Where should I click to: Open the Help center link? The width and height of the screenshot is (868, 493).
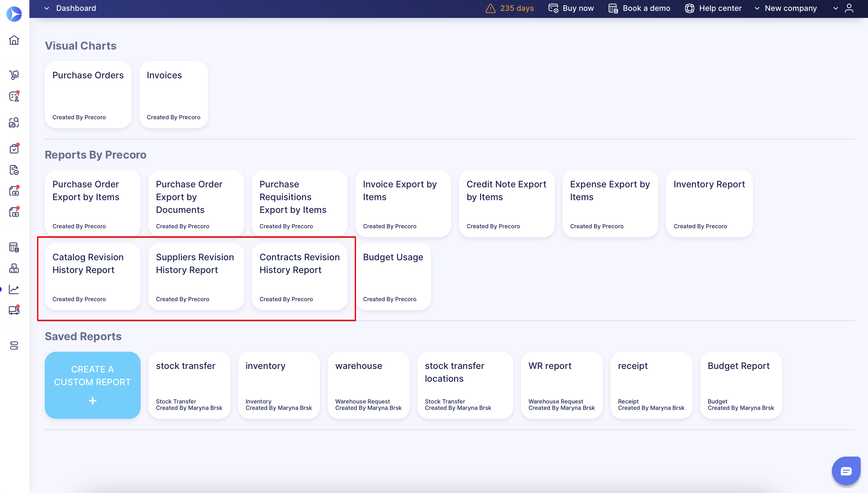tap(713, 8)
